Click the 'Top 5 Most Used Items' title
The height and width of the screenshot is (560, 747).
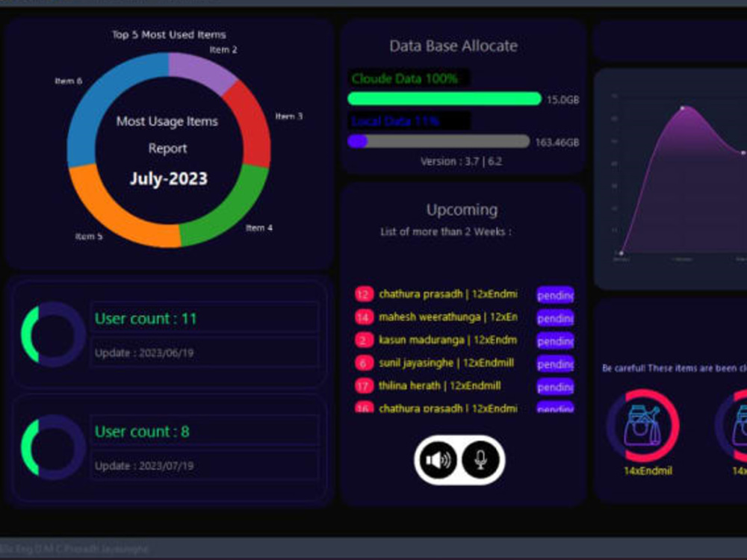pos(169,35)
